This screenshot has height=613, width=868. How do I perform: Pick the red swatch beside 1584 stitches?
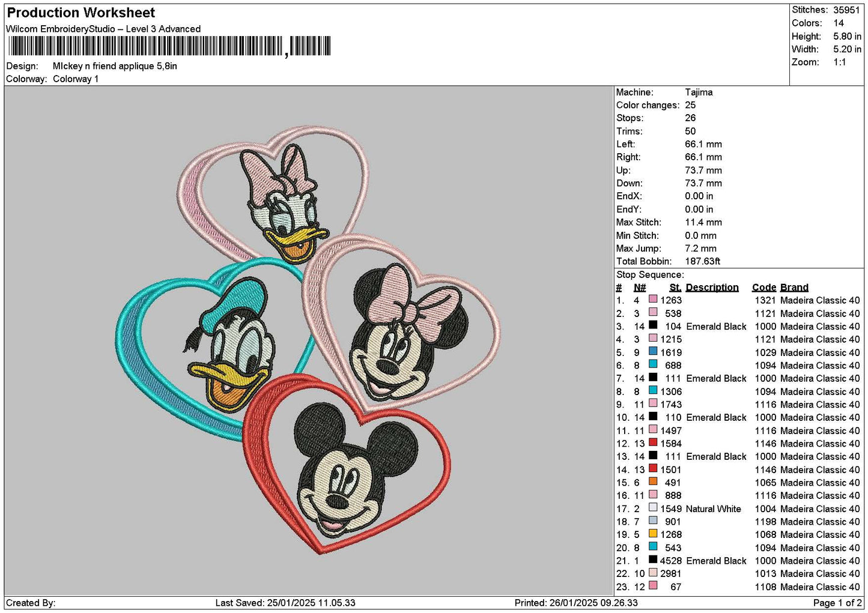653,442
